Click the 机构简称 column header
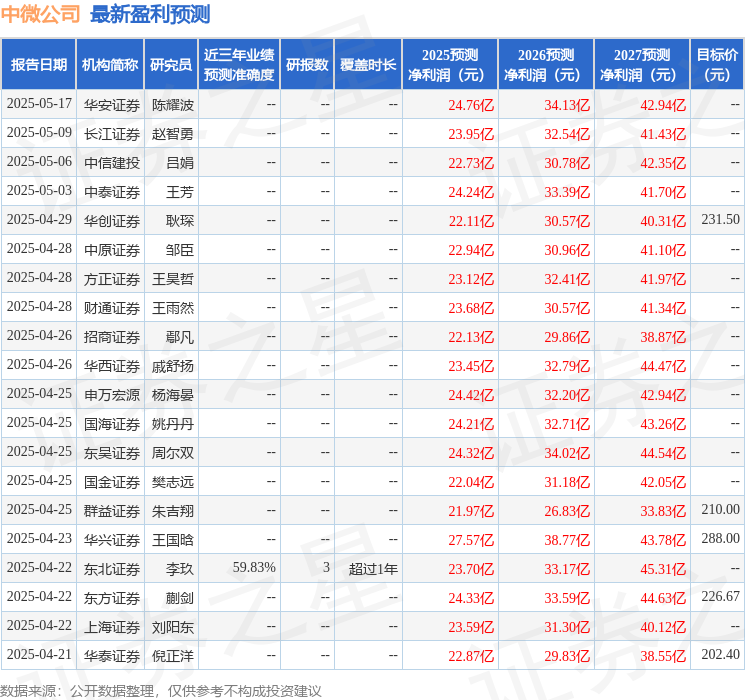Viewport: 745px width, 700px height. (x=110, y=64)
